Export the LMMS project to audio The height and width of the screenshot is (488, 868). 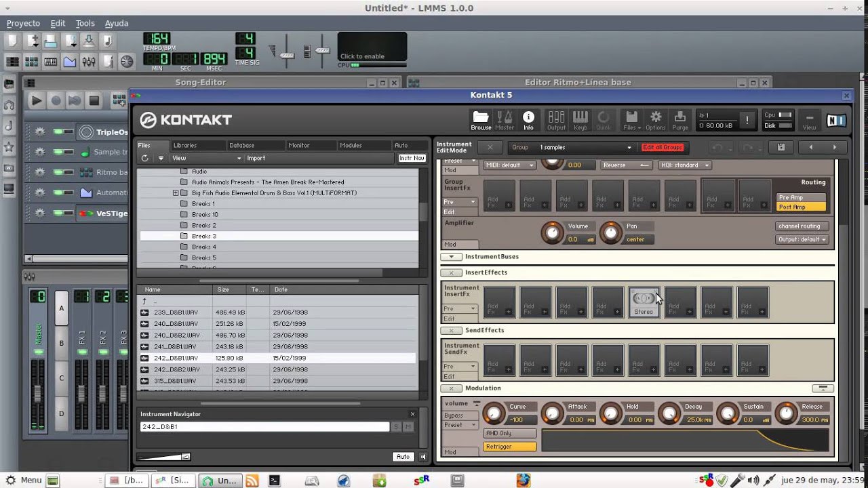108,41
